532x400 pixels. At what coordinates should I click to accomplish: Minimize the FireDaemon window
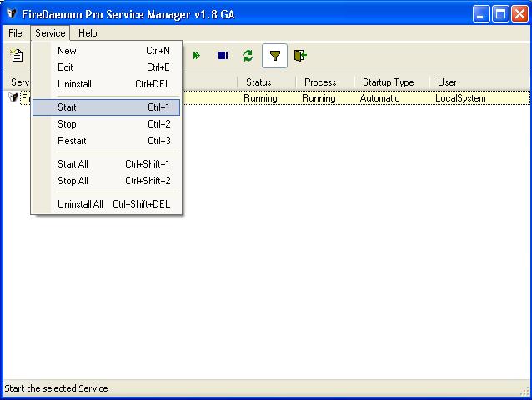pos(481,14)
